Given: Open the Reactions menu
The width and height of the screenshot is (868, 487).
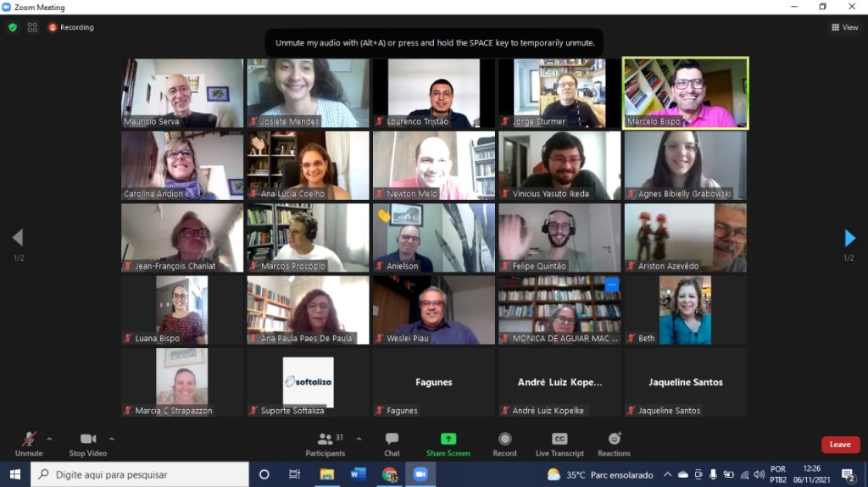Looking at the screenshot, I should pos(614,443).
